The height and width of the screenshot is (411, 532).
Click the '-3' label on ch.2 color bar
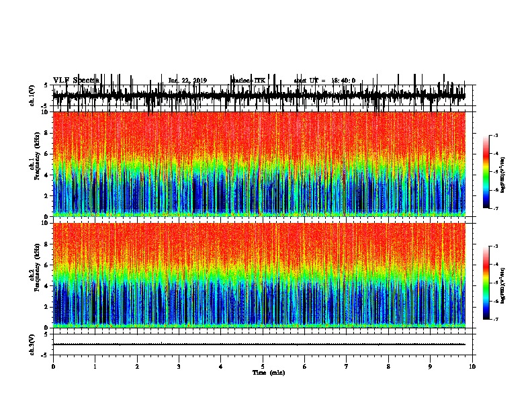pos(495,246)
